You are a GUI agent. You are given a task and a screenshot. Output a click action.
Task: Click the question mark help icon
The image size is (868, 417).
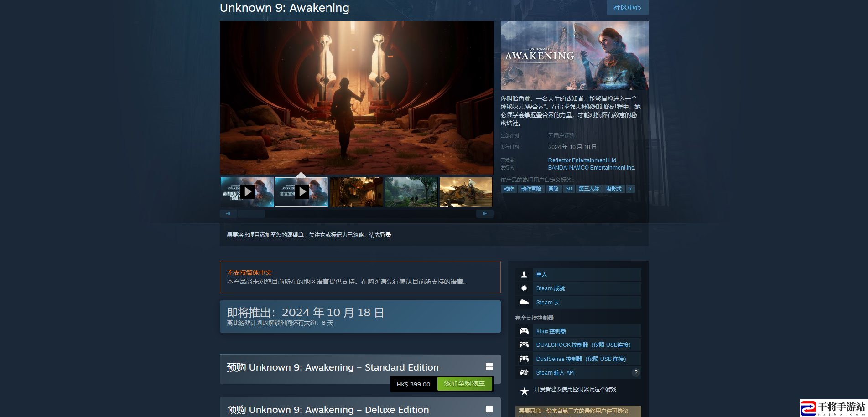(x=636, y=372)
